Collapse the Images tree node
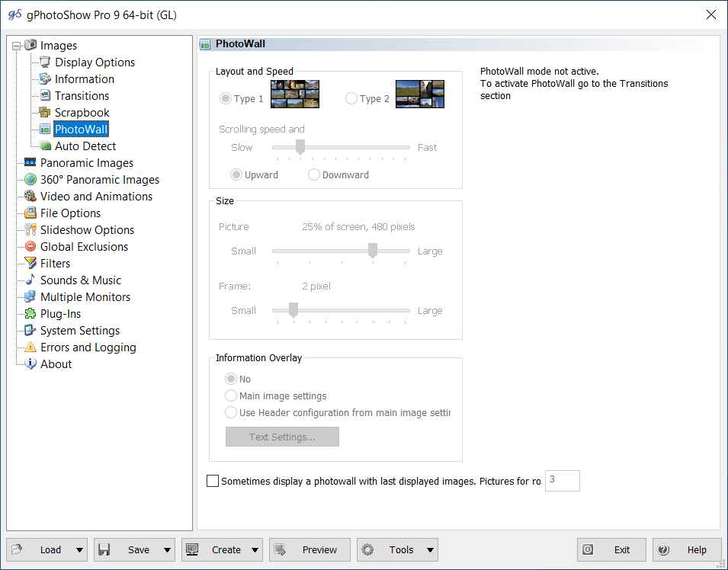728x570 pixels. pyautogui.click(x=16, y=46)
